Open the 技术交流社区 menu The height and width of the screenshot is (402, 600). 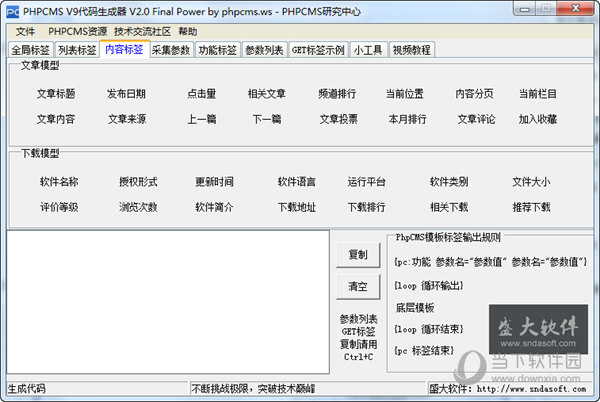tap(142, 31)
